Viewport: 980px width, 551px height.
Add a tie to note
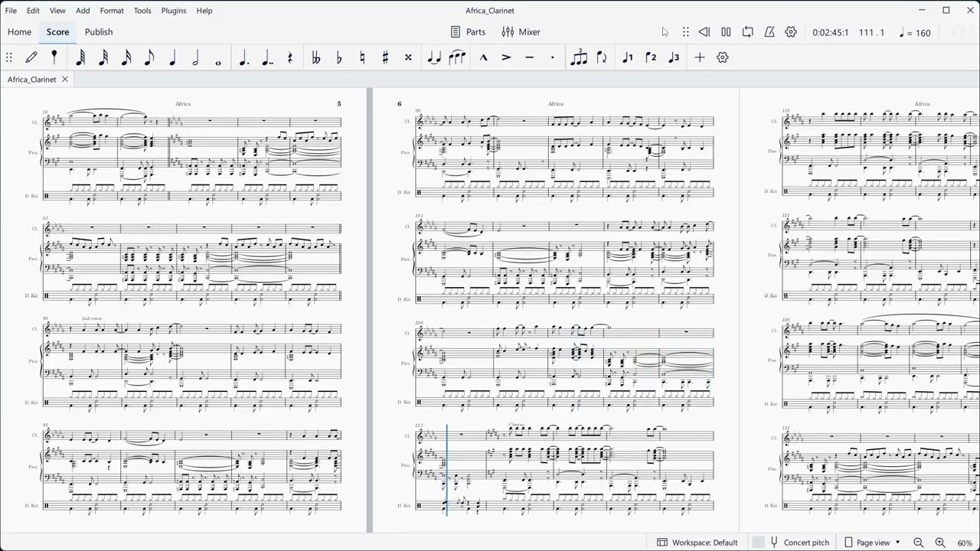click(x=434, y=57)
